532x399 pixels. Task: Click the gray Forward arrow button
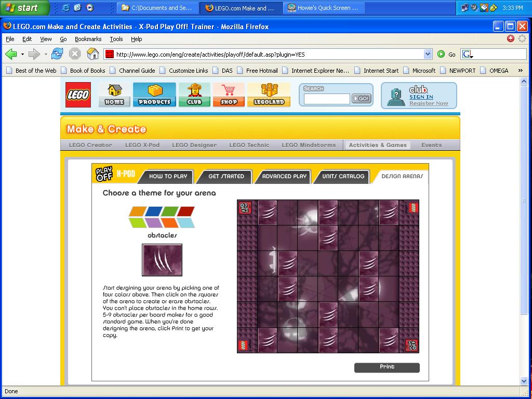(x=34, y=54)
